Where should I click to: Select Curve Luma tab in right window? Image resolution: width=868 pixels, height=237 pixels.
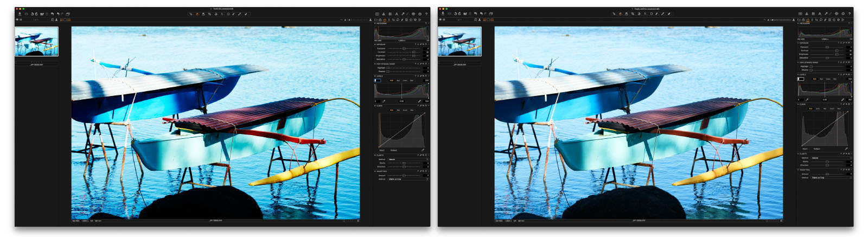pos(818,108)
